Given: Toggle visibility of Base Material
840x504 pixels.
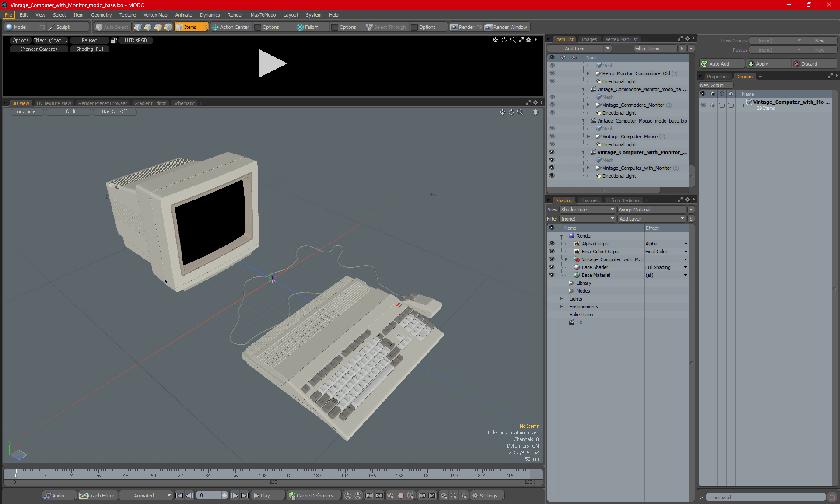Looking at the screenshot, I should (552, 275).
